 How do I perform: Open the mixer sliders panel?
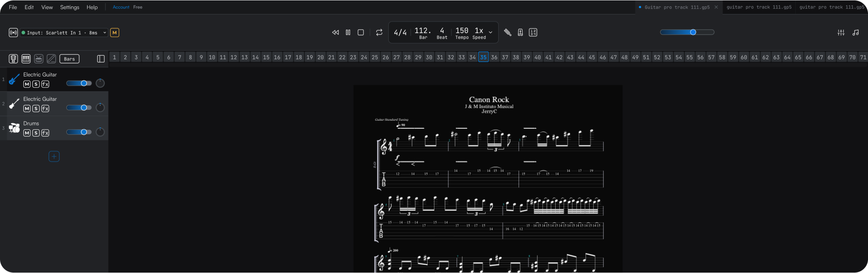click(x=841, y=33)
